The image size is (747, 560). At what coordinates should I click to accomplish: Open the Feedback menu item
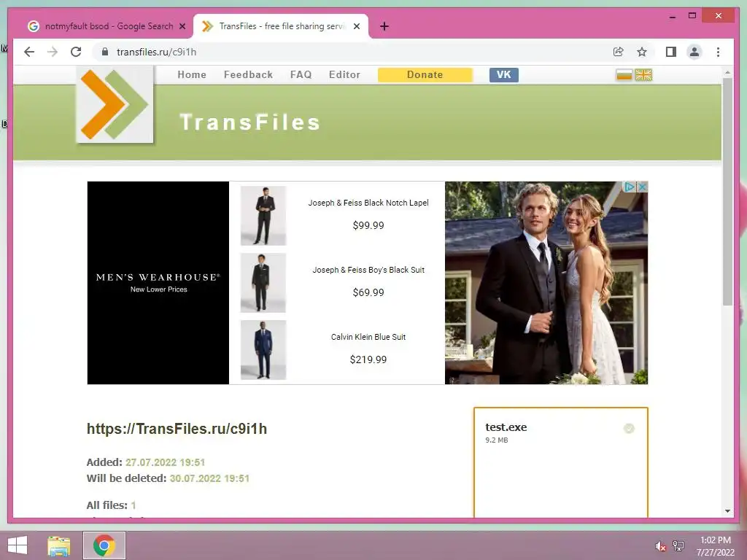(x=248, y=75)
